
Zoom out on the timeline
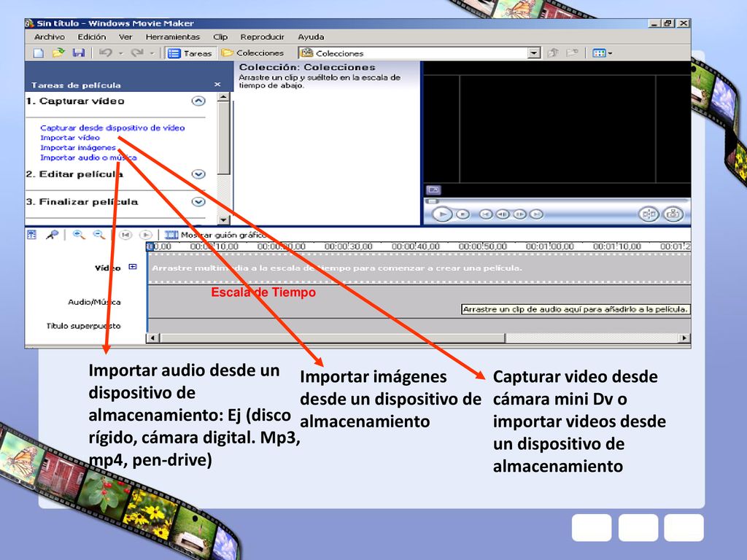[98, 234]
